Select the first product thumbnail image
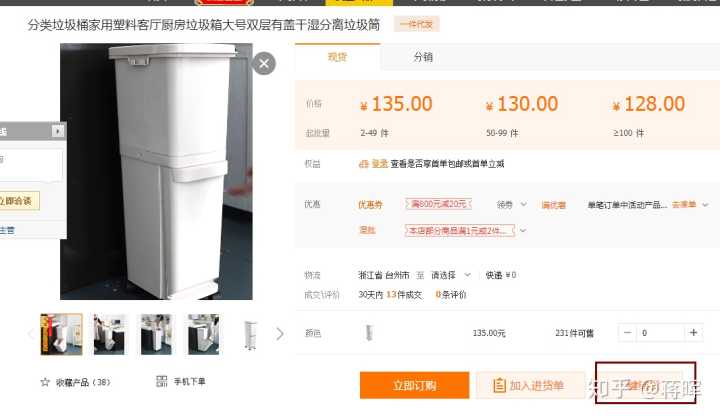Viewport: 720px width, 419px height. (62, 334)
